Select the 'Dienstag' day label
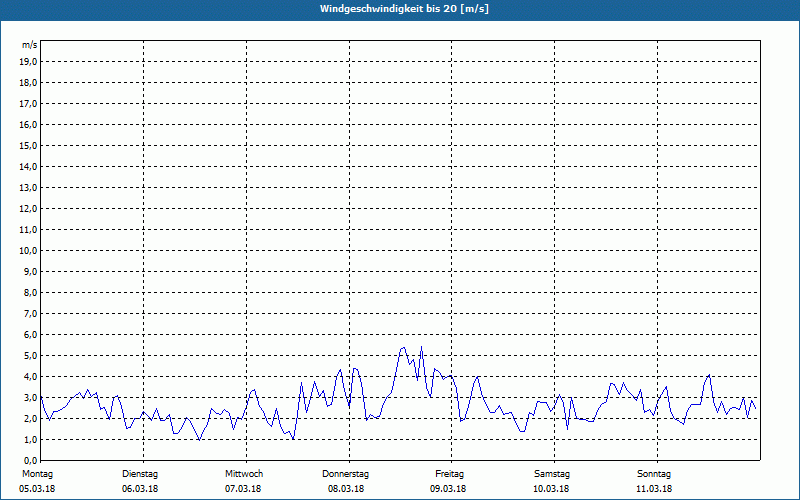The width and height of the screenshot is (800, 500). [140, 474]
